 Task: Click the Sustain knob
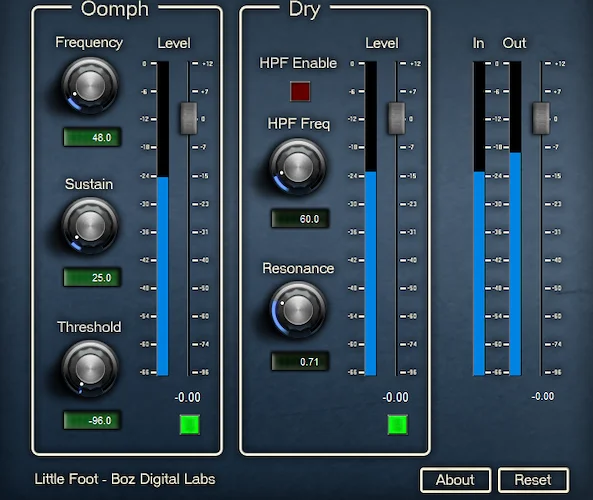pyautogui.click(x=90, y=226)
